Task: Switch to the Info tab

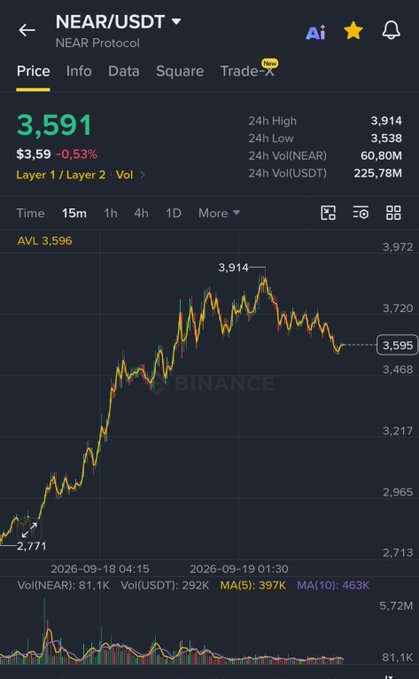Action: (x=79, y=71)
